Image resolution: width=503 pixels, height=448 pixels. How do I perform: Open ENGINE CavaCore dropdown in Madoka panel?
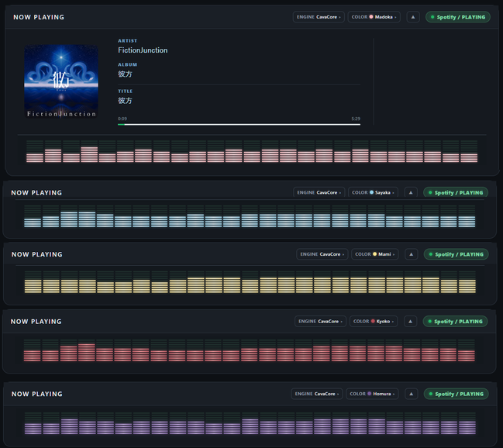(319, 17)
